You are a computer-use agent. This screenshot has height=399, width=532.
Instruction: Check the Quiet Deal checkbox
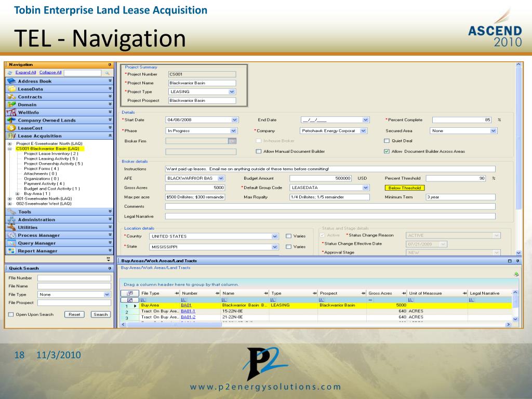[x=387, y=141]
